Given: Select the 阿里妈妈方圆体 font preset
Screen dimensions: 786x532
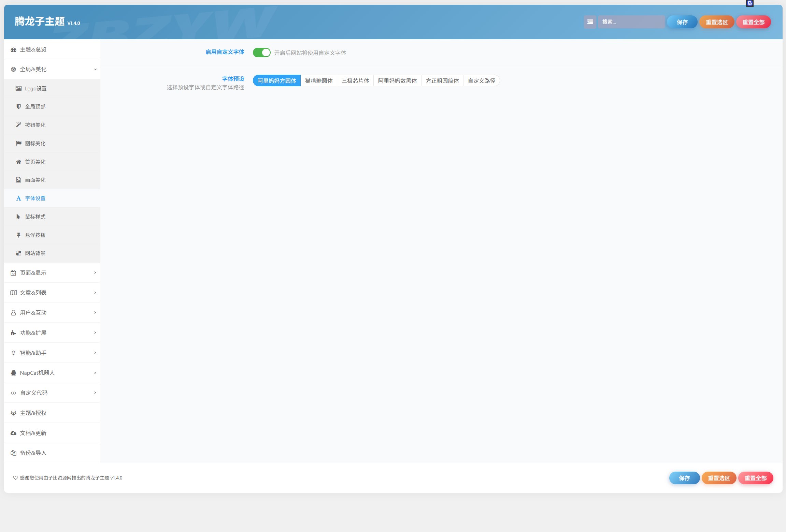Looking at the screenshot, I should [x=277, y=81].
